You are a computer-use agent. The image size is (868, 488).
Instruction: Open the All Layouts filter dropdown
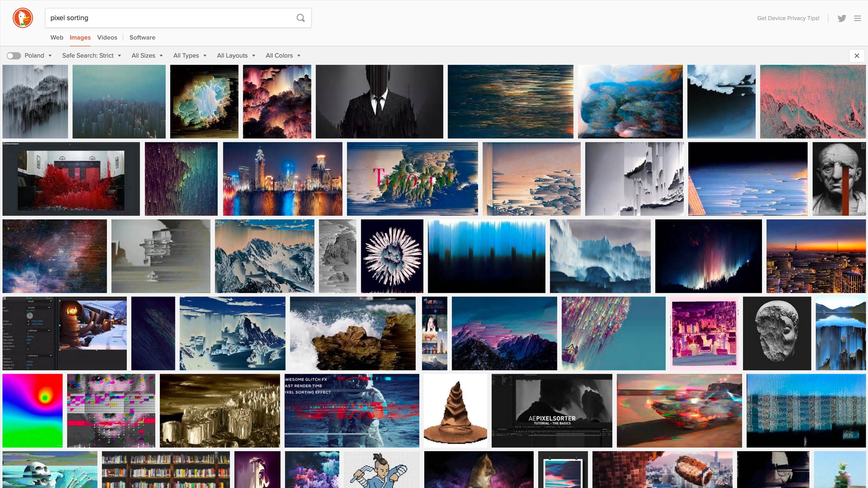[x=236, y=55]
